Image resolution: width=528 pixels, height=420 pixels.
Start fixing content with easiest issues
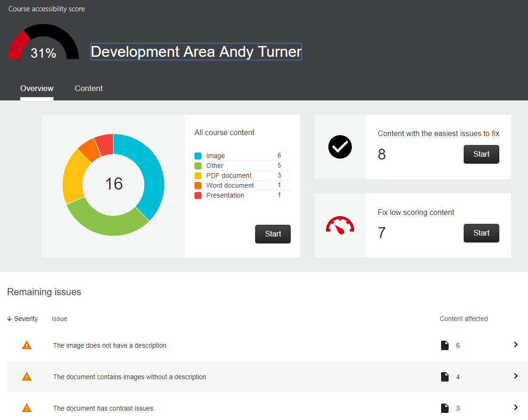(x=481, y=154)
